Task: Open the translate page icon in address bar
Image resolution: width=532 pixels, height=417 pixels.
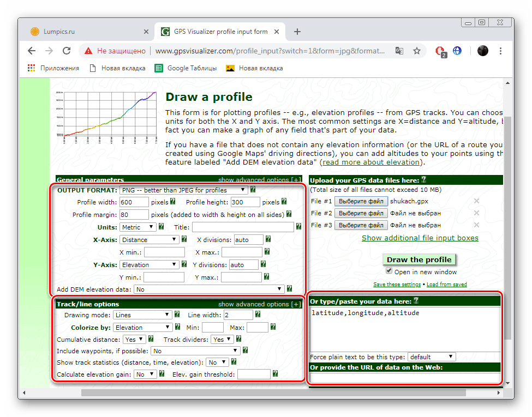Action: tap(399, 51)
